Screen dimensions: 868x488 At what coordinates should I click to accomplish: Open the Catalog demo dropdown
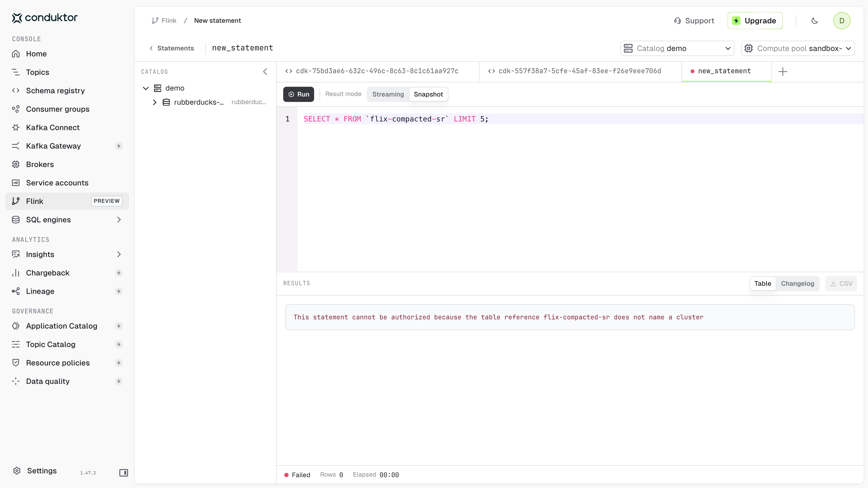click(677, 48)
